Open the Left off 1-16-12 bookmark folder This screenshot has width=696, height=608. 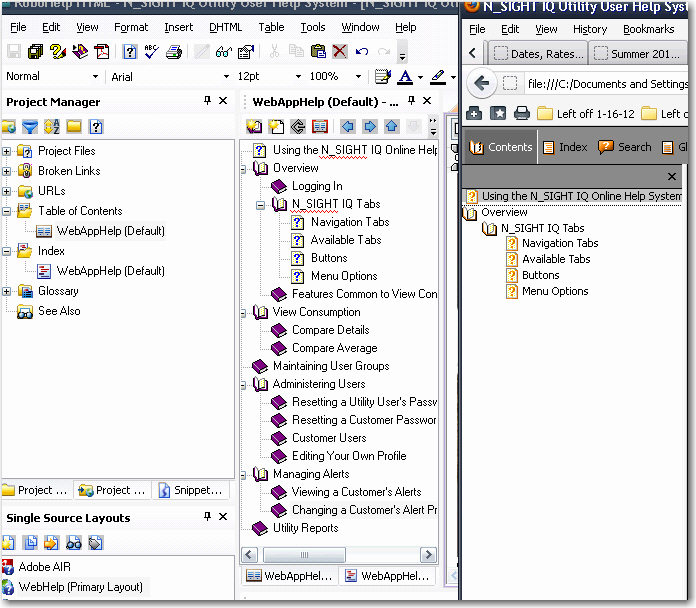(586, 114)
